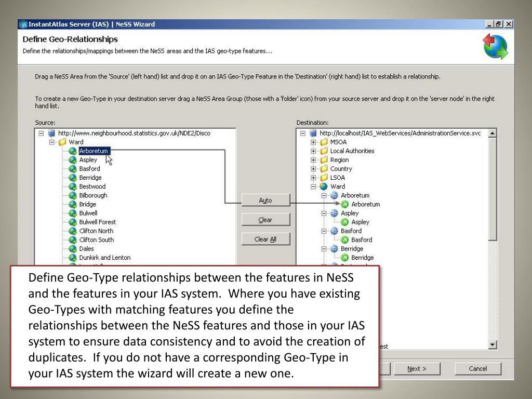The width and height of the screenshot is (532, 399).
Task: Click the InstantAtlas title bar application icon
Action: click(23, 24)
